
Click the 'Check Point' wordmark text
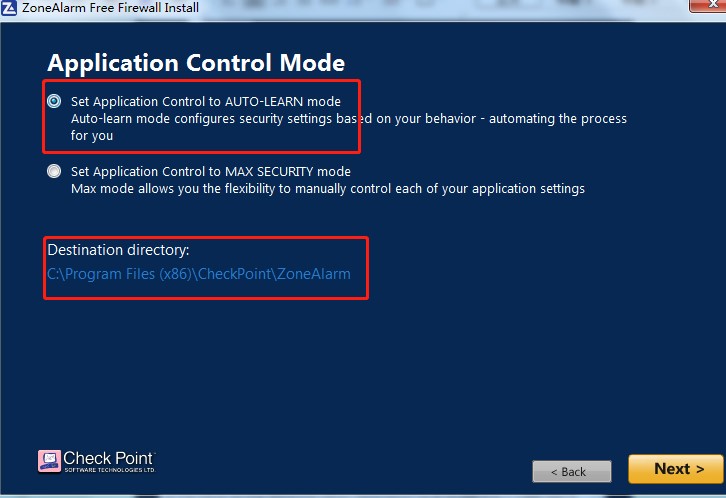tap(108, 458)
